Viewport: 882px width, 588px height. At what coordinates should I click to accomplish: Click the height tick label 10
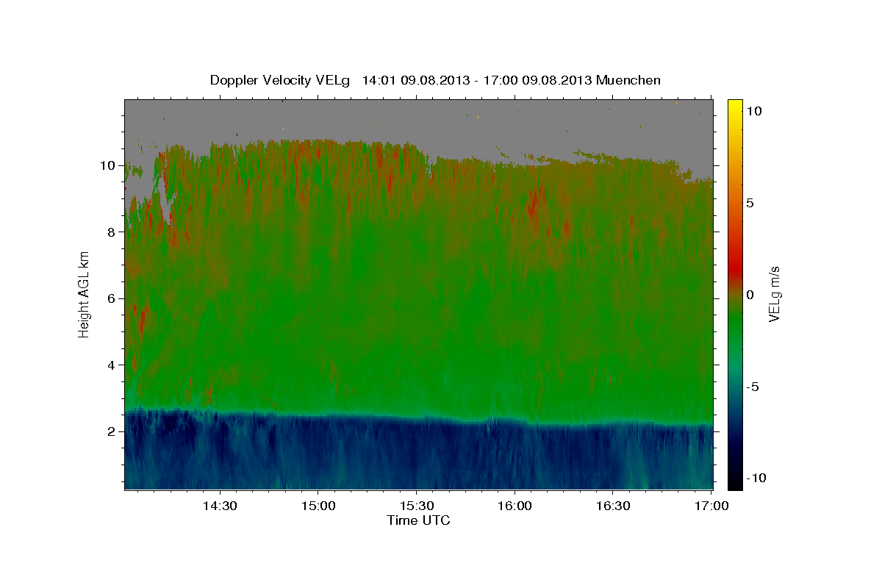point(109,165)
